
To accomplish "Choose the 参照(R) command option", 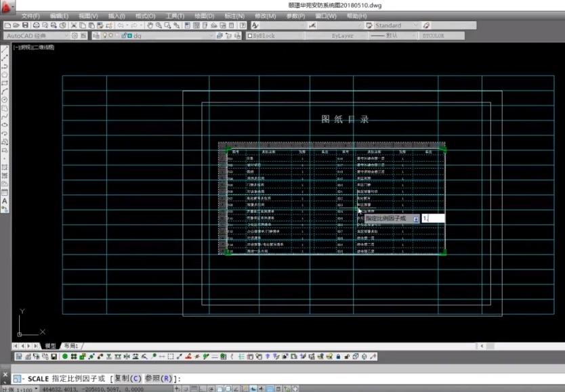I will coord(159,378).
